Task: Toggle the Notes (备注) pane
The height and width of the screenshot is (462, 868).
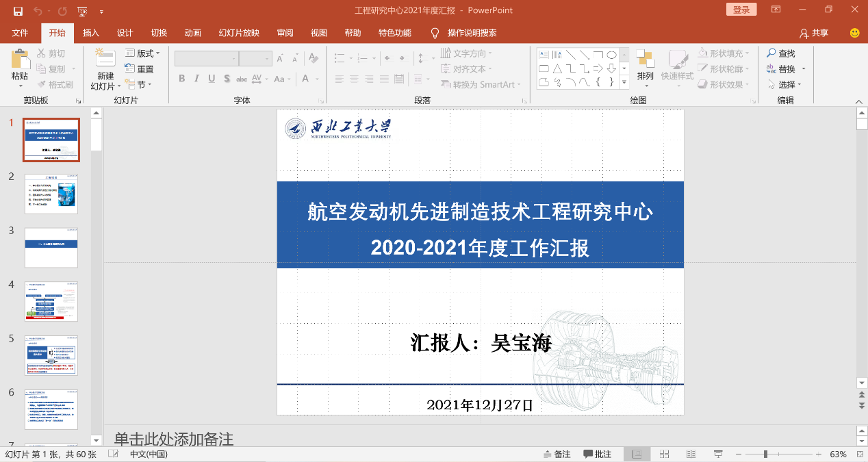Action: coord(557,454)
